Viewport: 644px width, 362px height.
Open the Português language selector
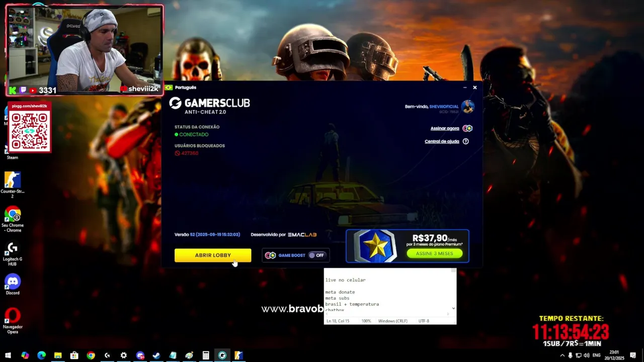[181, 87]
